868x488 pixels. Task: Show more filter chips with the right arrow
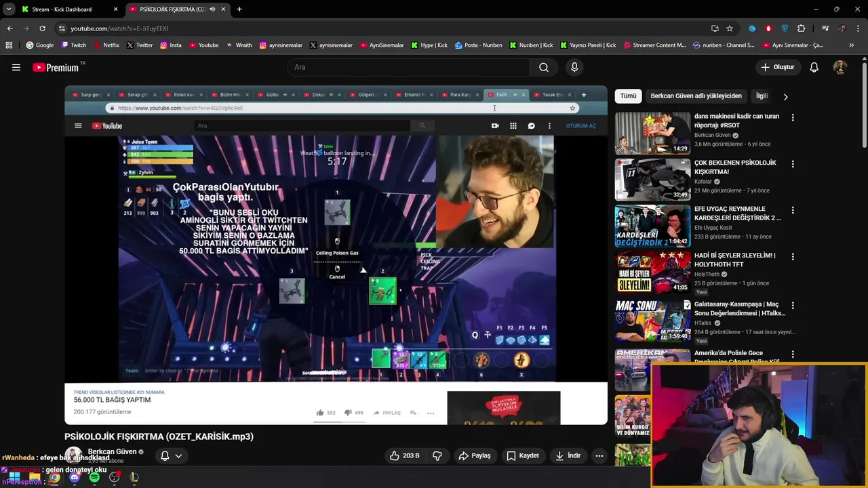coord(785,96)
